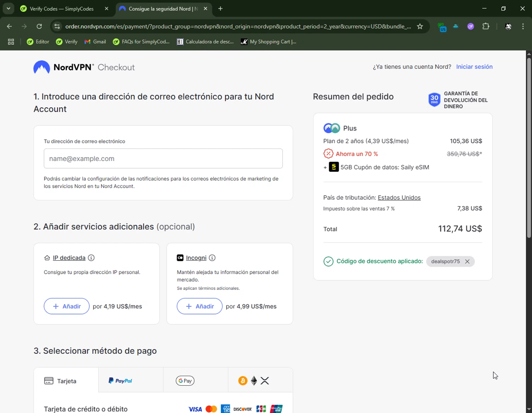Close the Nord checkout browser tab
This screenshot has width=532, height=413.
[x=205, y=9]
